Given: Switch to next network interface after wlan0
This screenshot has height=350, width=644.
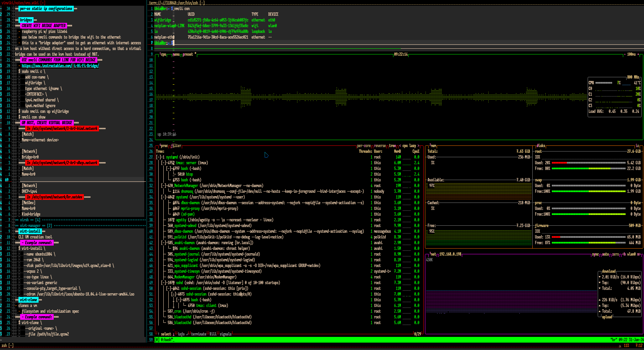Looking at the screenshot, I should click(638, 254).
